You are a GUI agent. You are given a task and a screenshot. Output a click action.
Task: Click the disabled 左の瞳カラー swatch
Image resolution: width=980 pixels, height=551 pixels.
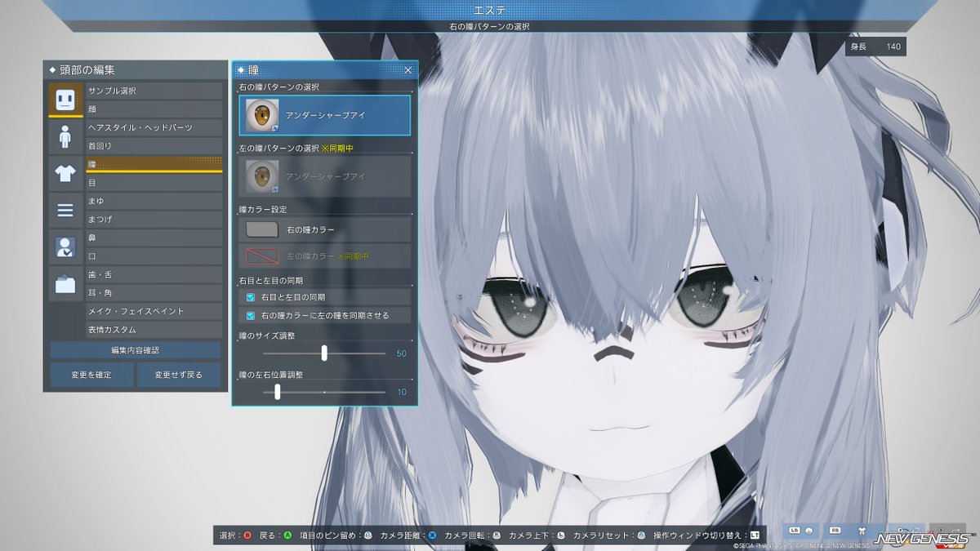pyautogui.click(x=262, y=256)
